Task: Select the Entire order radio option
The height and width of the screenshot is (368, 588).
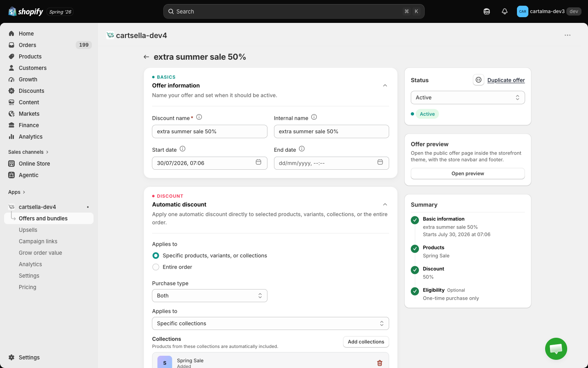Action: click(x=156, y=267)
